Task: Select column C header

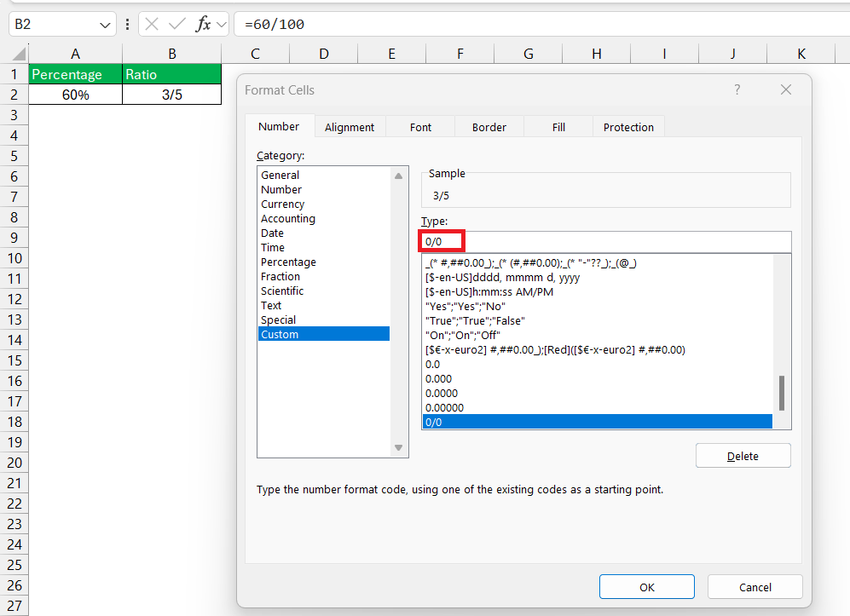Action: click(255, 54)
